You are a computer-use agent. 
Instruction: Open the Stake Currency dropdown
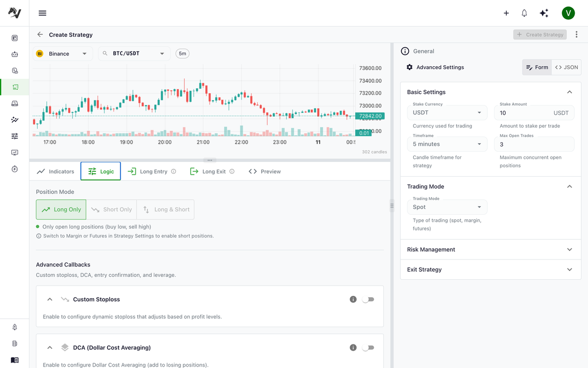[x=447, y=113]
